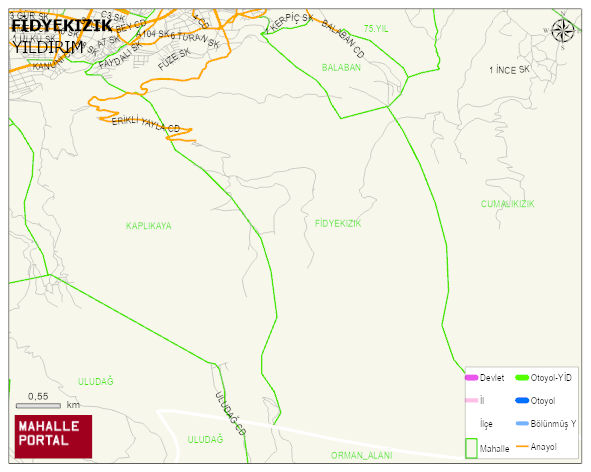Click the Bölünmüş Y light-blue legend swatch

click(x=522, y=423)
